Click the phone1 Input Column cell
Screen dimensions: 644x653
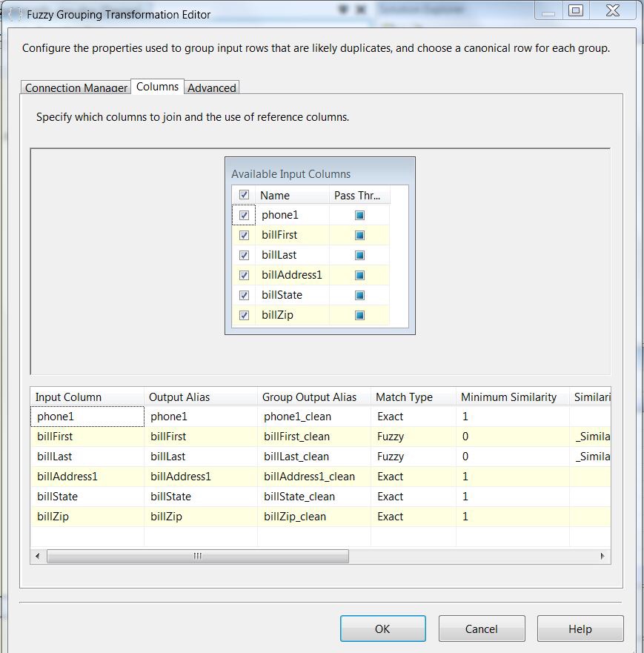(87, 417)
